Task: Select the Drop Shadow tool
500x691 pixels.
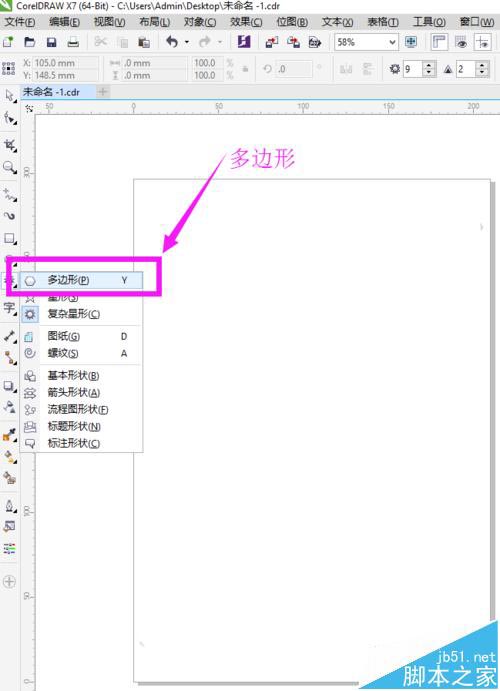Action: 9,386
